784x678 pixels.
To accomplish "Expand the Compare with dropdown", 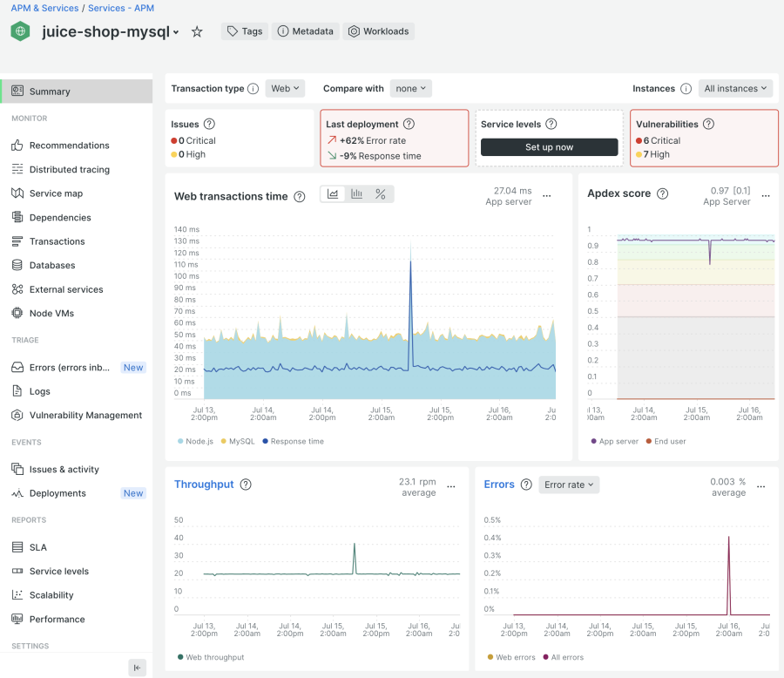I will [x=411, y=89].
